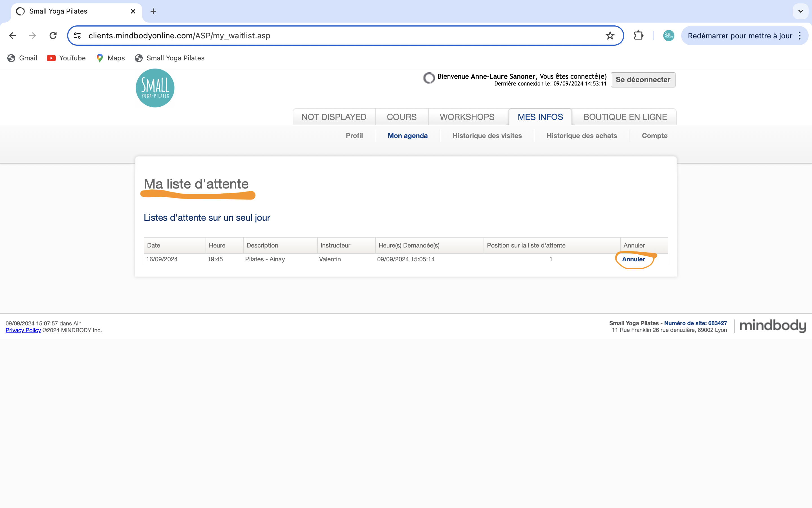Open a new browser tab
The width and height of the screenshot is (812, 508).
click(x=153, y=11)
